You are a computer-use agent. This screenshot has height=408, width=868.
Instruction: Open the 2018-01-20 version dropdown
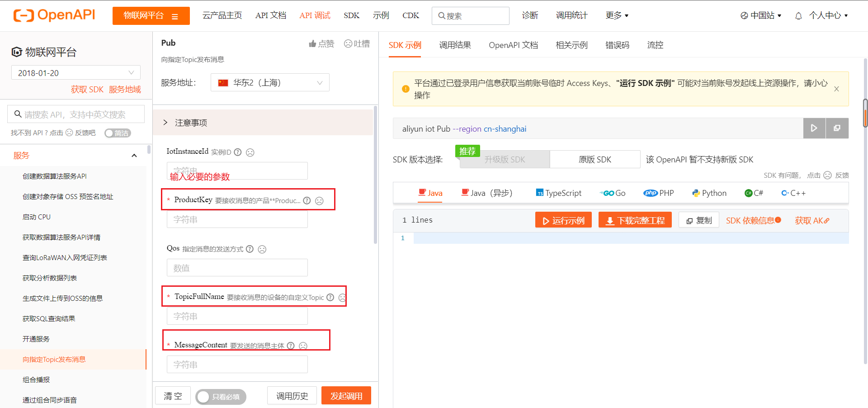click(x=76, y=73)
